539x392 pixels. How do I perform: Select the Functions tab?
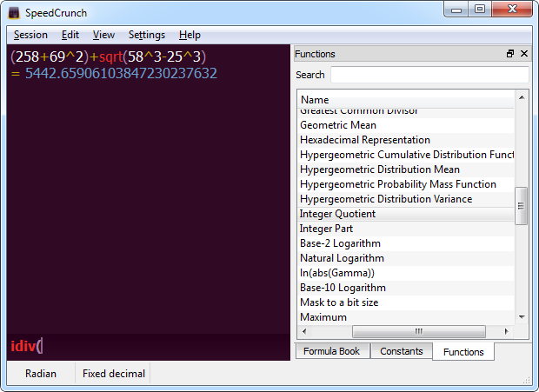coord(463,352)
